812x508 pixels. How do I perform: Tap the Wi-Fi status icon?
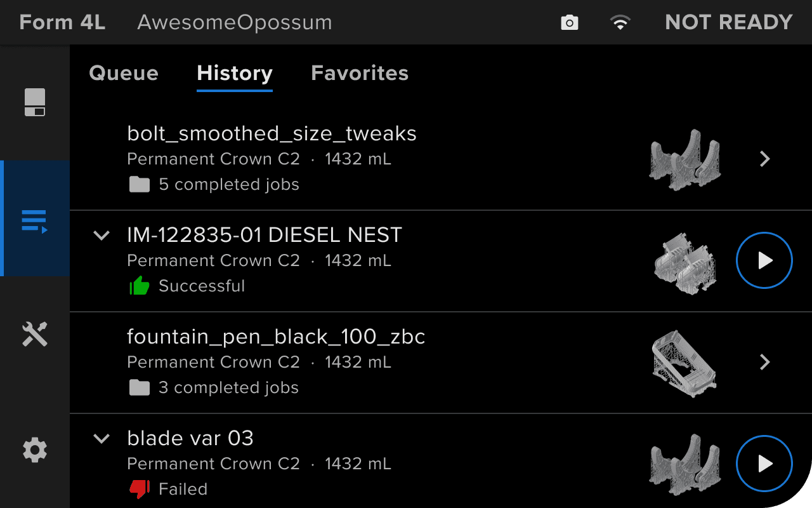pyautogui.click(x=620, y=23)
